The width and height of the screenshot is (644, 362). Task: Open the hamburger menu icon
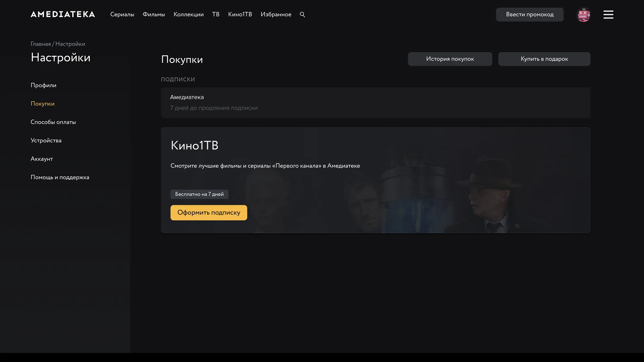[608, 15]
